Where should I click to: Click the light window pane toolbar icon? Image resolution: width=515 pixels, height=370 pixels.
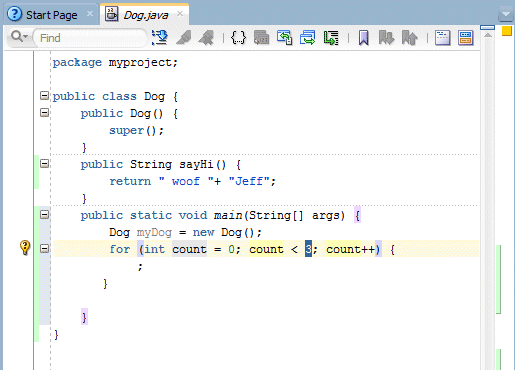442,38
